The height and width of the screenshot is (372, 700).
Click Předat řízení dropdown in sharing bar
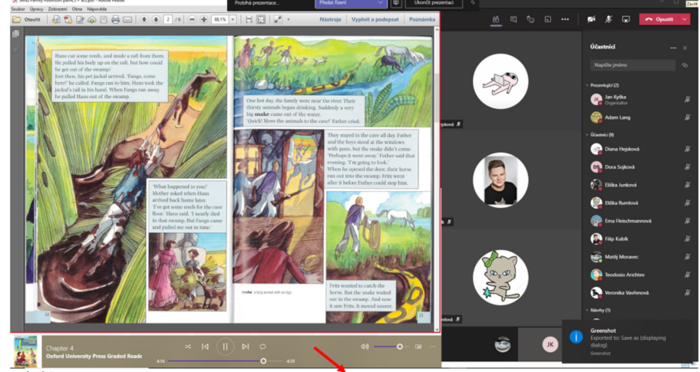350,3
